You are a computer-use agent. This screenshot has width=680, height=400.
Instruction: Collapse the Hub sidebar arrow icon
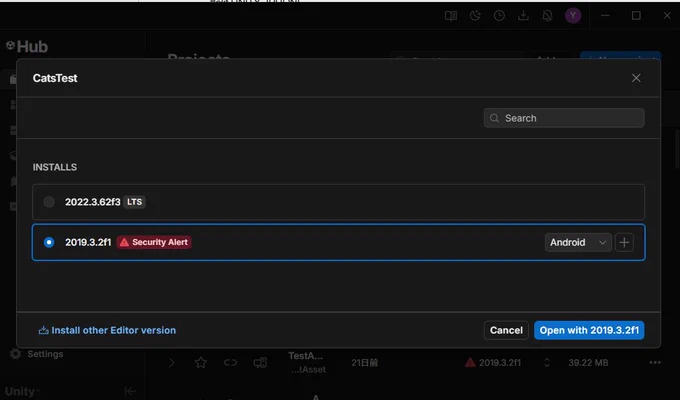[130, 391]
